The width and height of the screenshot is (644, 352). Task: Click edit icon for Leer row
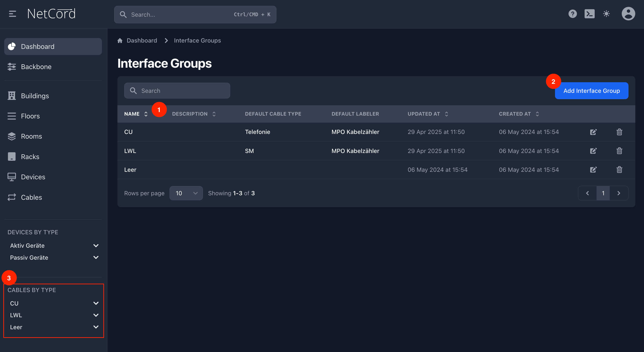[593, 170]
